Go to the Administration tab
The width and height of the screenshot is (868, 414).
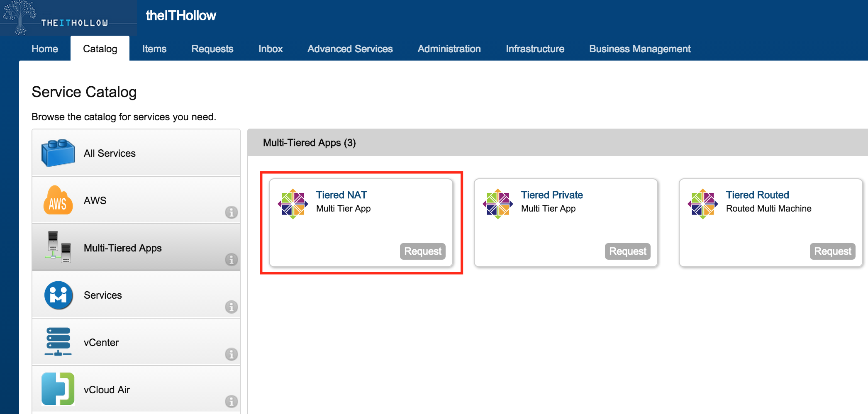449,49
